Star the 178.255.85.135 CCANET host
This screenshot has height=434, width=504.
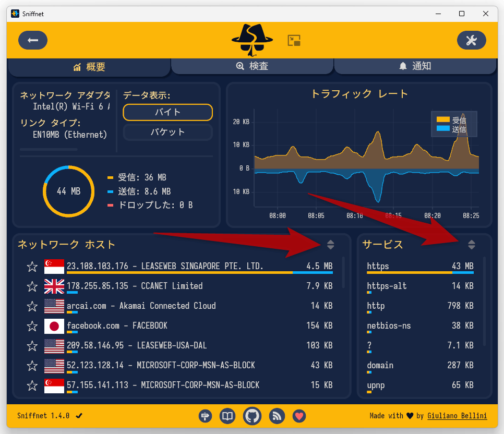tap(32, 286)
